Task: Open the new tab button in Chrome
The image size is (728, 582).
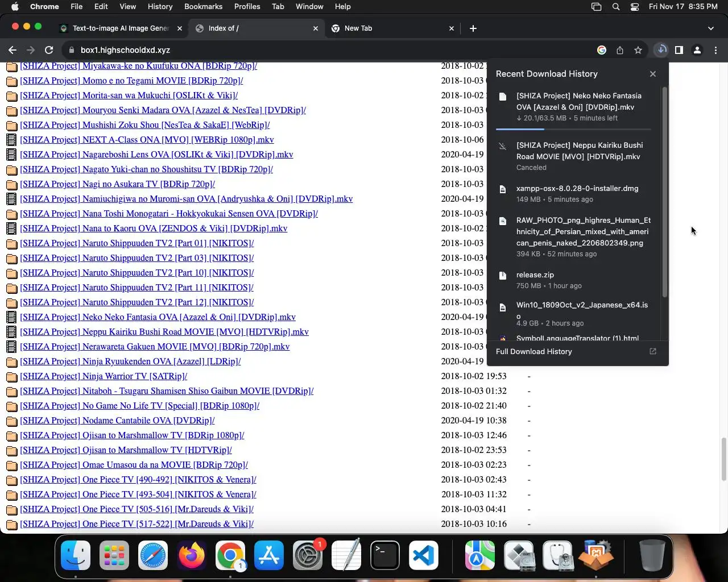Action: click(473, 28)
